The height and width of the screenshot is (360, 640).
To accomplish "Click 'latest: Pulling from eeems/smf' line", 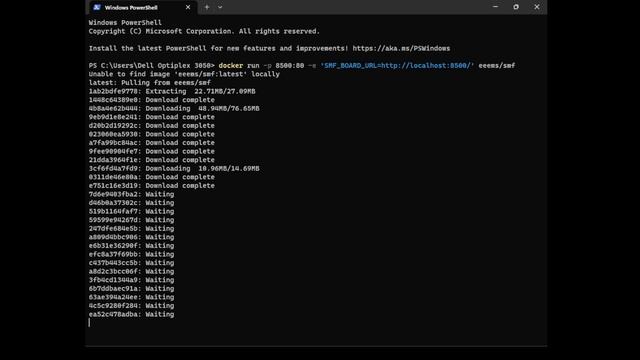I will [x=150, y=83].
